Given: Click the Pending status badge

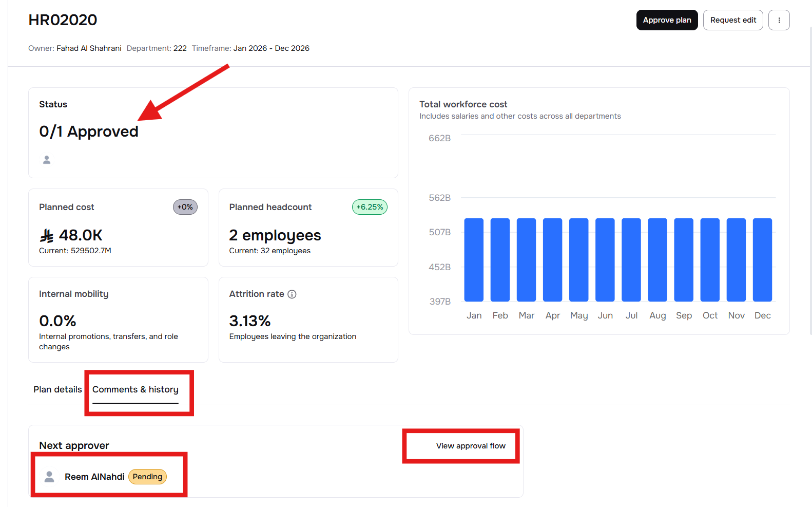Looking at the screenshot, I should [147, 477].
